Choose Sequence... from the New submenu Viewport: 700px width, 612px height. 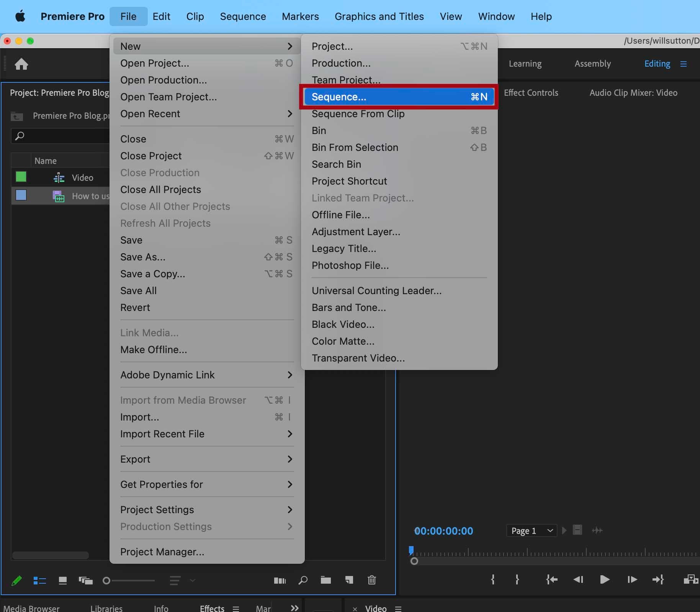point(399,97)
